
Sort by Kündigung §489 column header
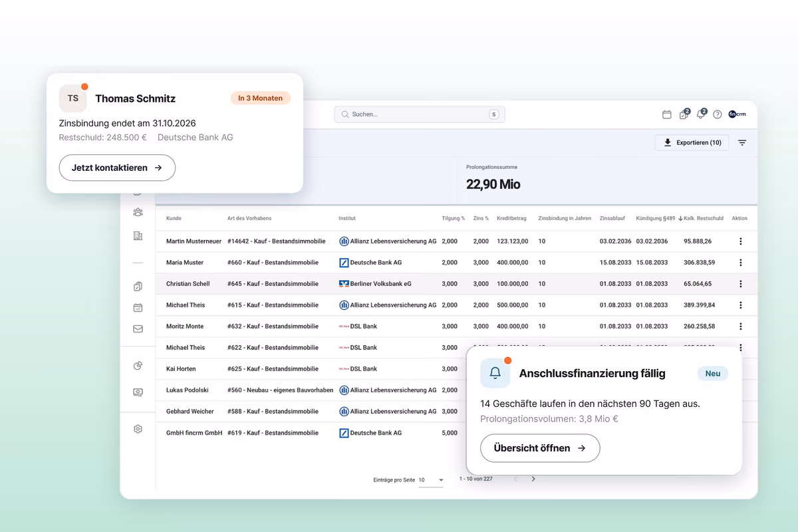point(656,218)
